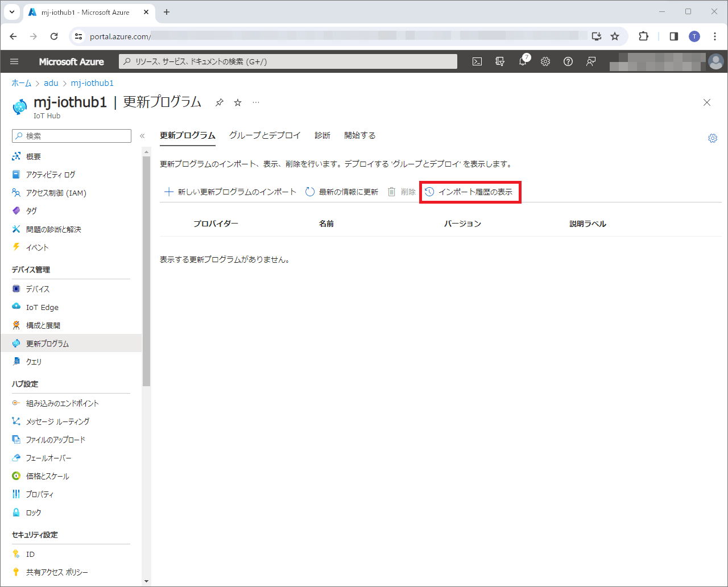Add mj-iothub1 to favorites with star
The height and width of the screenshot is (587, 728).
238,102
